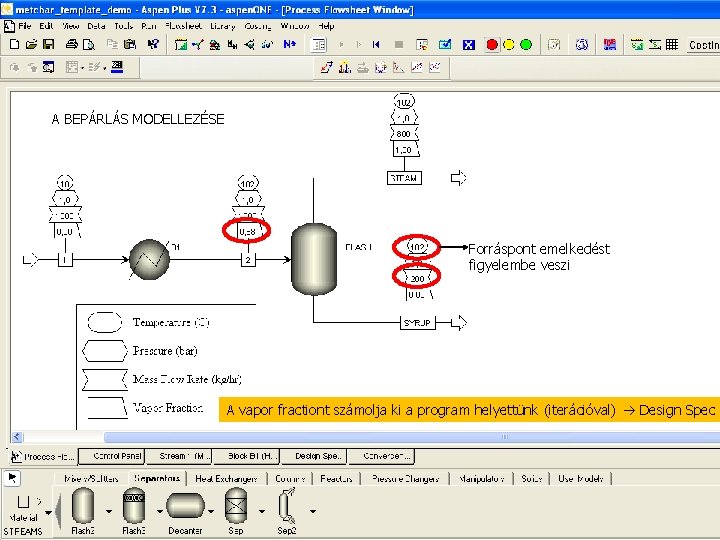Open the File menu
Screen dimensions: 720x540
24,26
